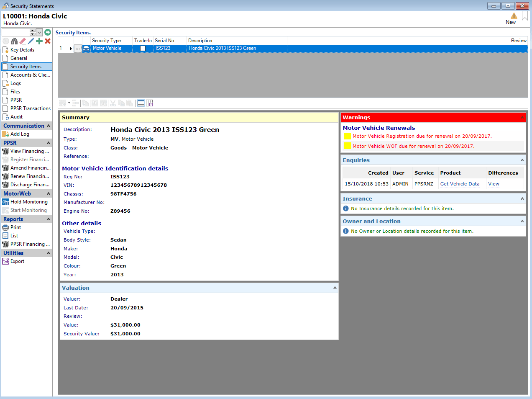Click the add row grid icon

tap(63, 103)
